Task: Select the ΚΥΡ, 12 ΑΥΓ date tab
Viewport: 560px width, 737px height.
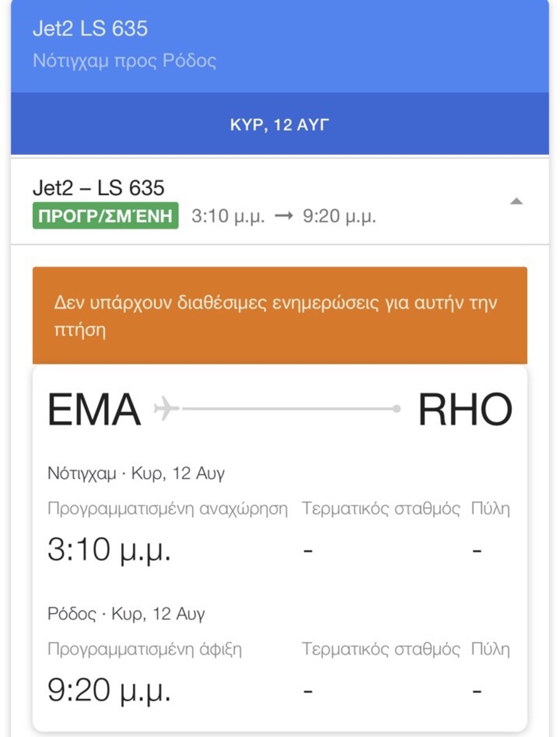Action: point(280,125)
